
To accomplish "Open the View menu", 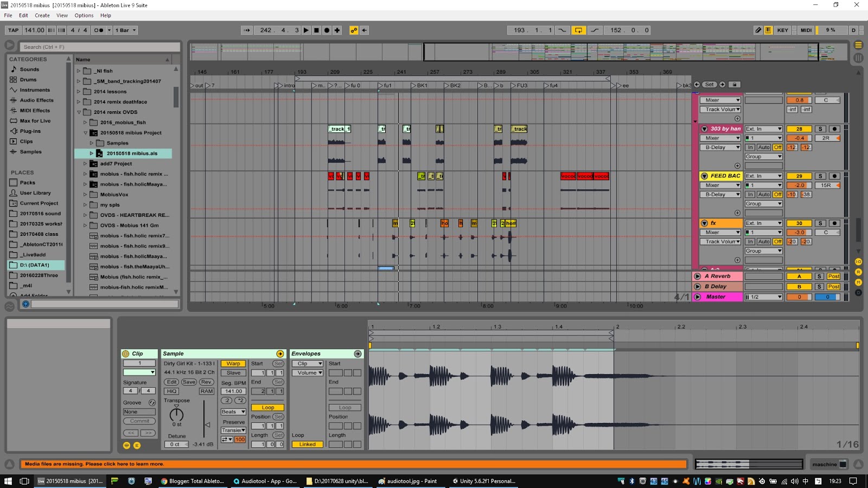I will tap(62, 16).
